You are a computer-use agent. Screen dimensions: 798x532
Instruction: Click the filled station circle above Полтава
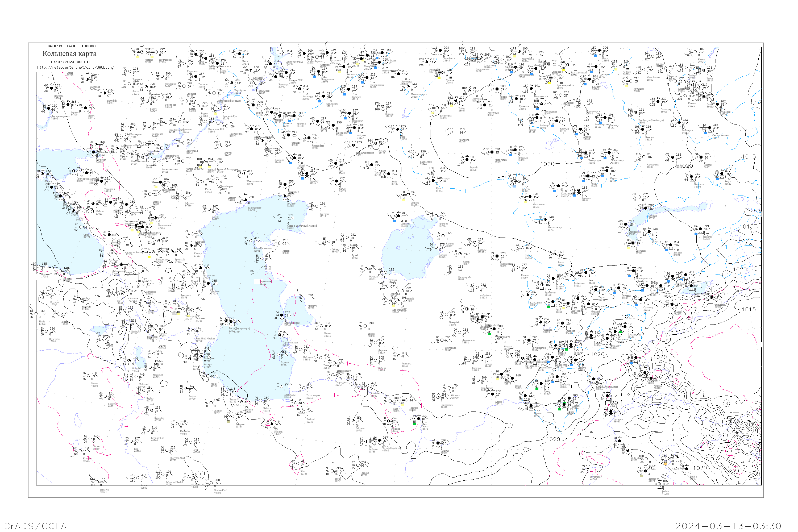tap(52, 89)
